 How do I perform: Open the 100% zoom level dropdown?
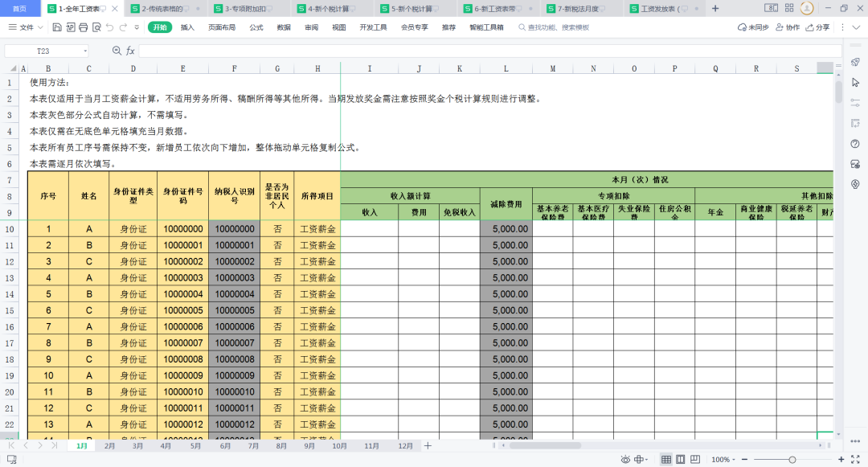pos(723,459)
